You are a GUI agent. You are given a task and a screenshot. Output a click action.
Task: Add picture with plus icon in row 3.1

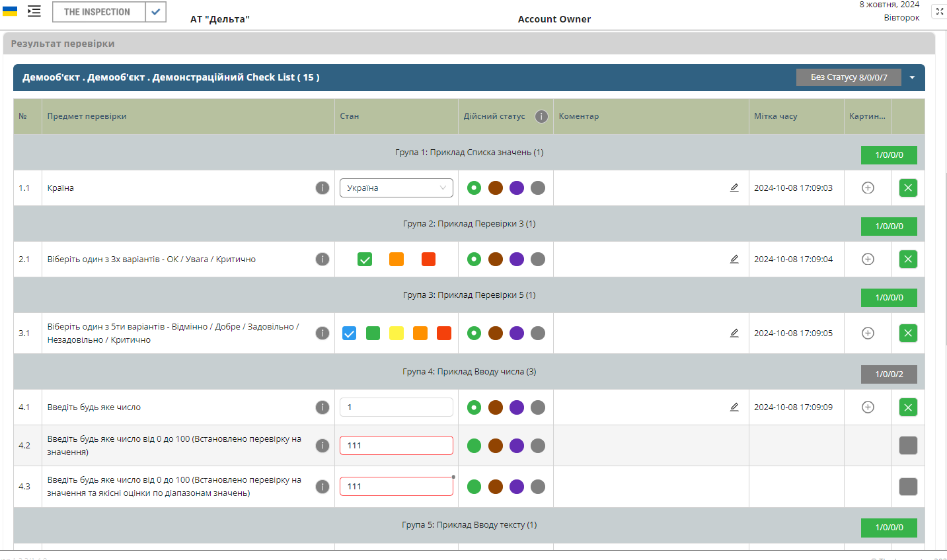[x=868, y=333]
